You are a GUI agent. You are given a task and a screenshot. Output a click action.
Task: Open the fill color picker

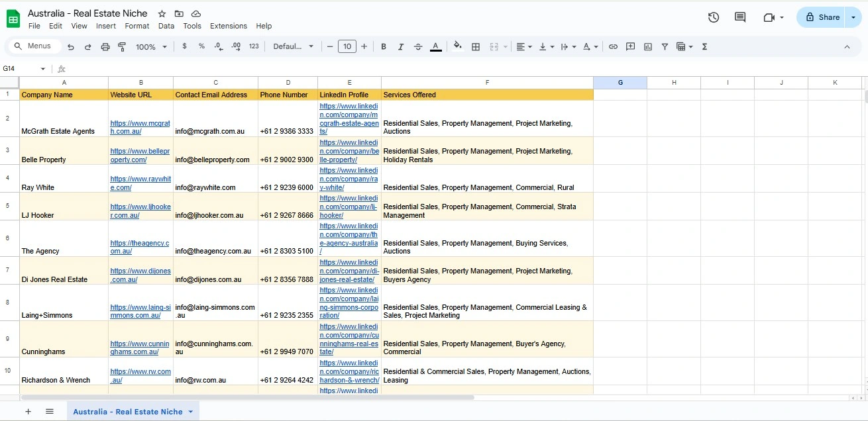(x=458, y=46)
